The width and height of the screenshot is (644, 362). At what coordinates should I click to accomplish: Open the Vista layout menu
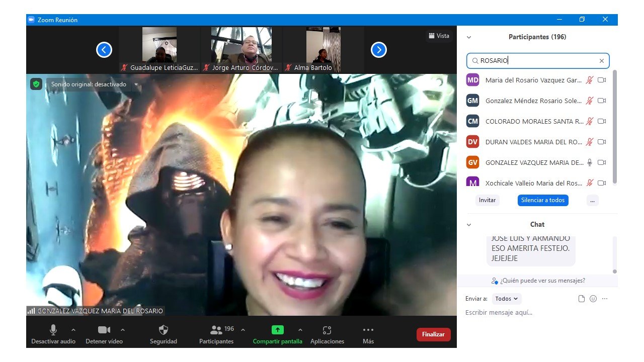(439, 36)
